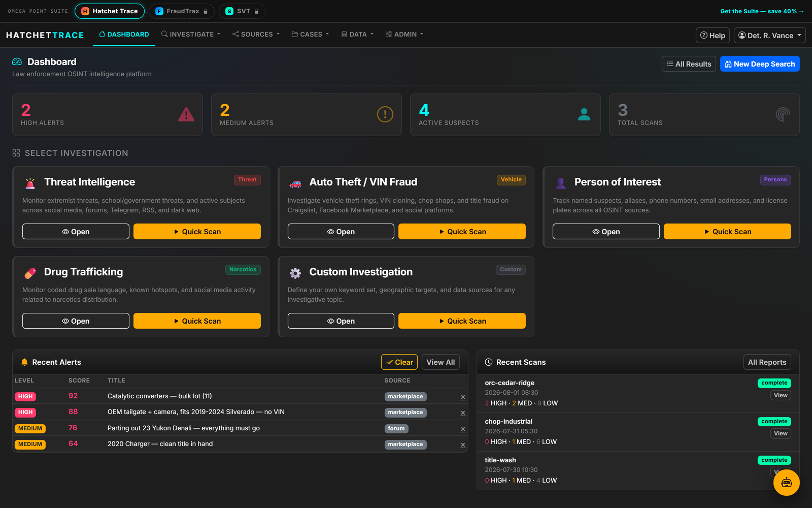This screenshot has height=508, width=812.
Task: Run Quick Scan for Drug Trafficking
Action: pos(197,321)
